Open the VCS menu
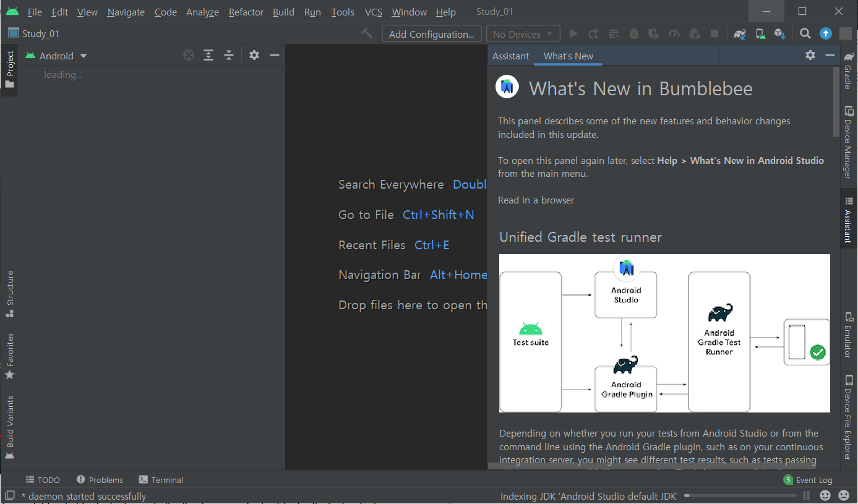The width and height of the screenshot is (858, 504). tap(374, 12)
